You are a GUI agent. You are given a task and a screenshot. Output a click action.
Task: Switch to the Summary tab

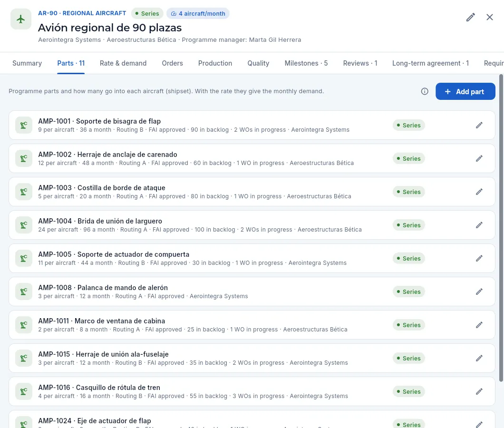point(27,63)
